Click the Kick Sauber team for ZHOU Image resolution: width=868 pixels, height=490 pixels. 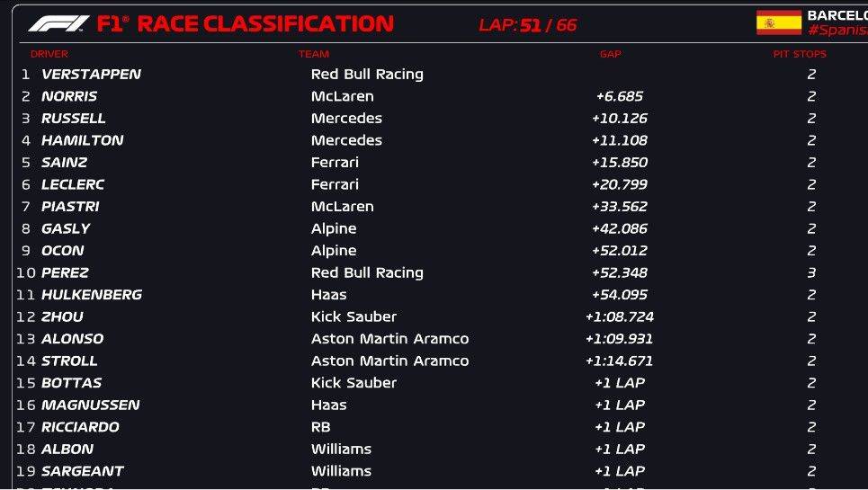click(x=353, y=316)
